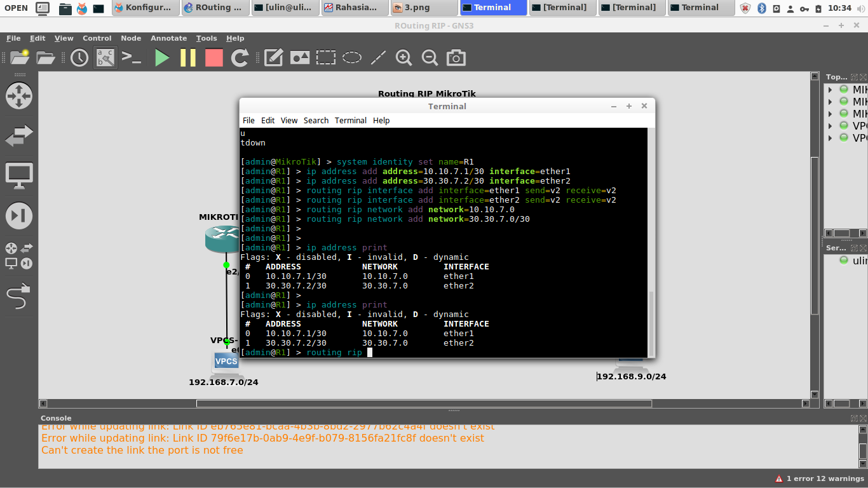
Task: Select the draw rectangle tool
Action: (x=325, y=57)
